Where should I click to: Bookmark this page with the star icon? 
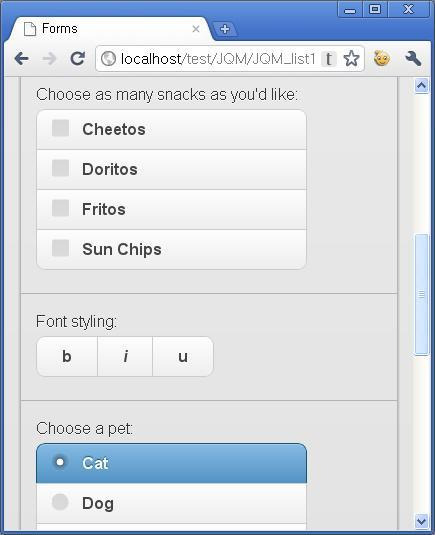pyautogui.click(x=351, y=59)
